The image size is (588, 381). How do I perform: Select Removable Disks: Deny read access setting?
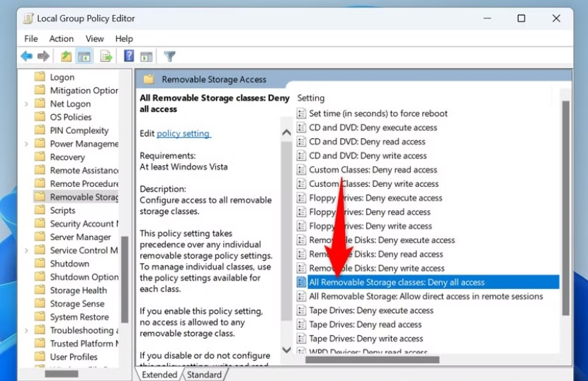point(376,254)
